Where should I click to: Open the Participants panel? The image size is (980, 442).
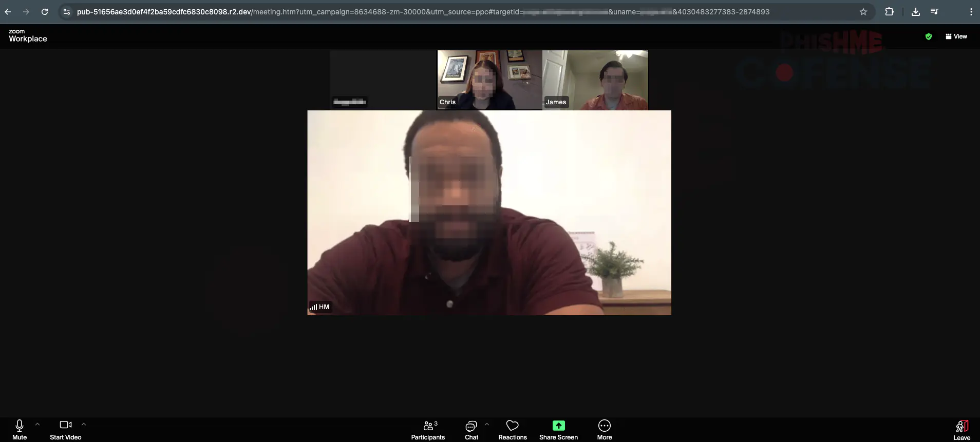[x=428, y=429]
